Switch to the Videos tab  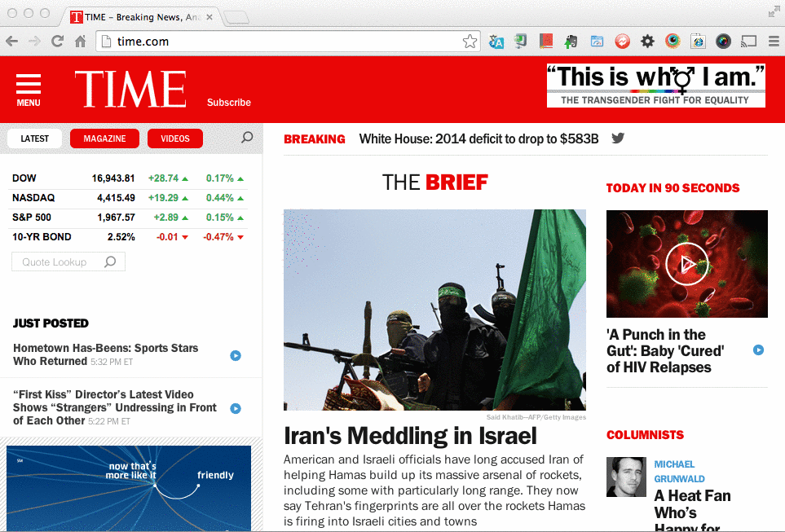click(x=174, y=138)
